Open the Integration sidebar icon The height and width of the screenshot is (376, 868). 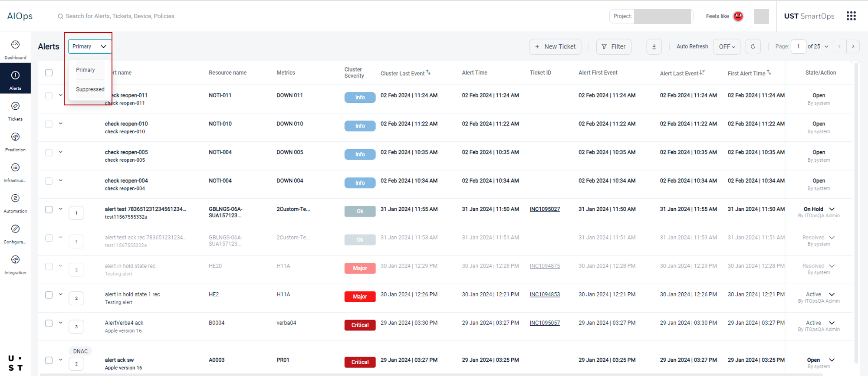click(15, 260)
